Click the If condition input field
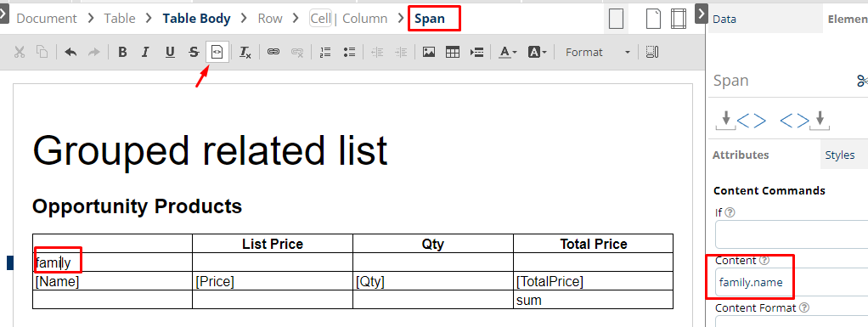 792,234
